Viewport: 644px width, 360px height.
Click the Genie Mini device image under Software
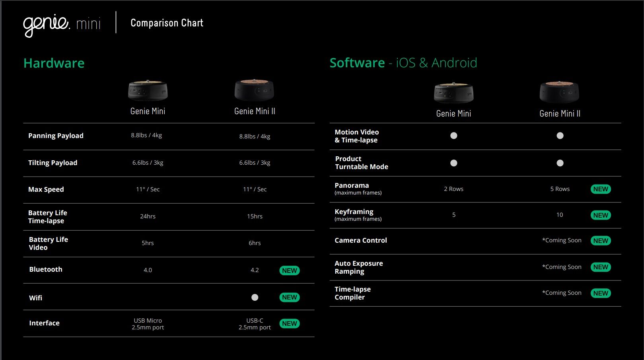[x=453, y=93]
